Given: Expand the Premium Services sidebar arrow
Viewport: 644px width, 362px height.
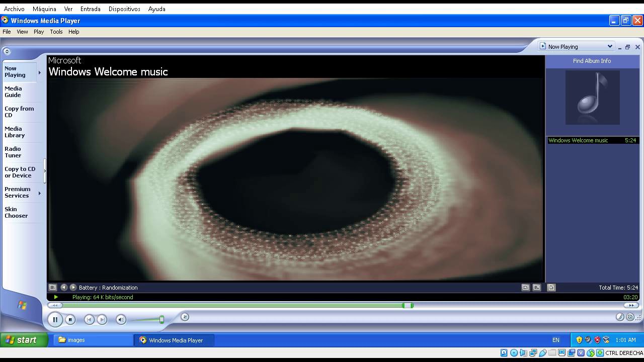Looking at the screenshot, I should [x=39, y=193].
